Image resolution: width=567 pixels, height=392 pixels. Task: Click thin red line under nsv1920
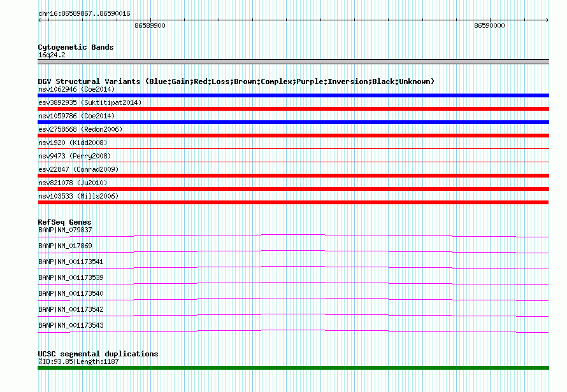(x=293, y=148)
